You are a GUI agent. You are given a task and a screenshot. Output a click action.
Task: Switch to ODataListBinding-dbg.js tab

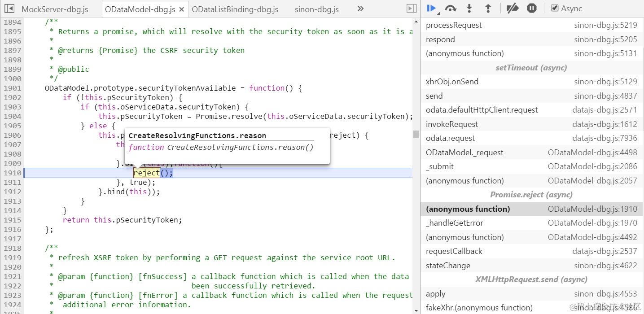point(235,9)
